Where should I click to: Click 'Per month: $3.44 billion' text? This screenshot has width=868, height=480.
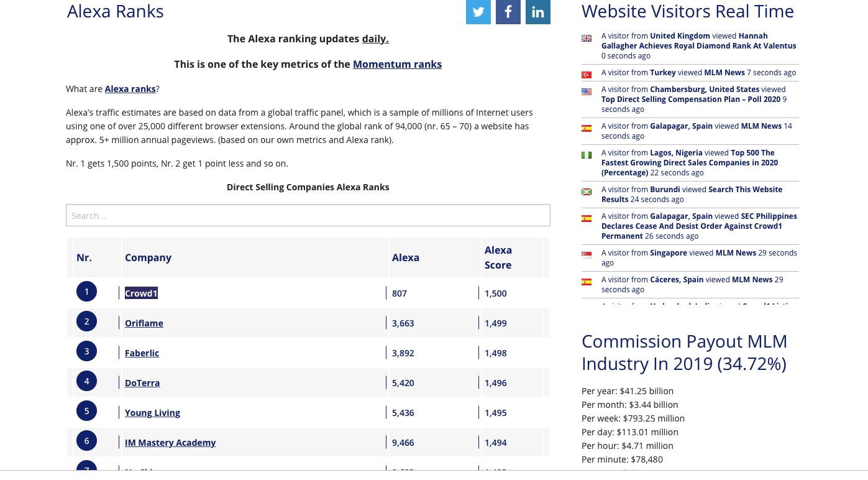630,405
